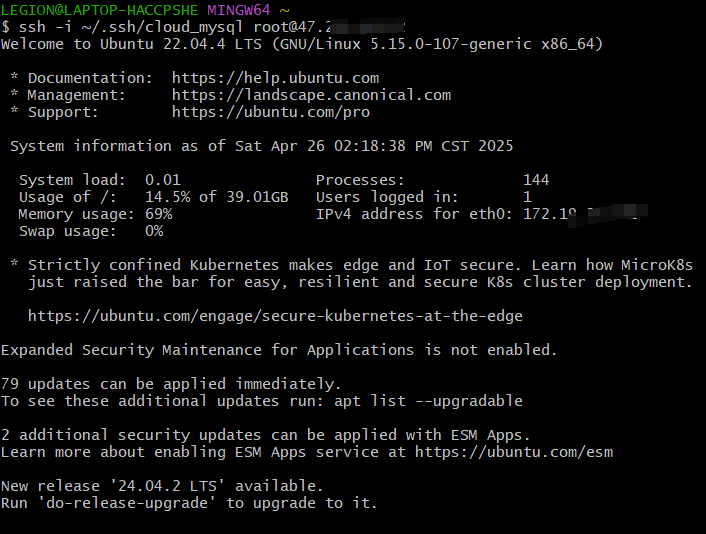Click the Management: label
This screenshot has width=706, height=534.
click(77, 95)
